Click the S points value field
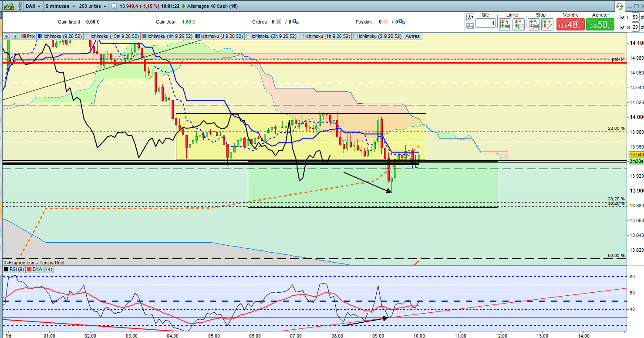Viewport: 644px width, 338px height. point(636,27)
